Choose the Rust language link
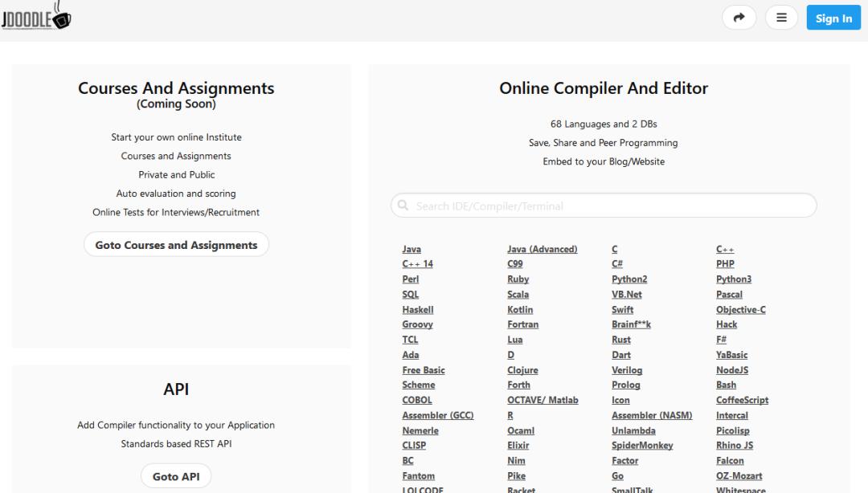This screenshot has height=493, width=868. [x=621, y=340]
